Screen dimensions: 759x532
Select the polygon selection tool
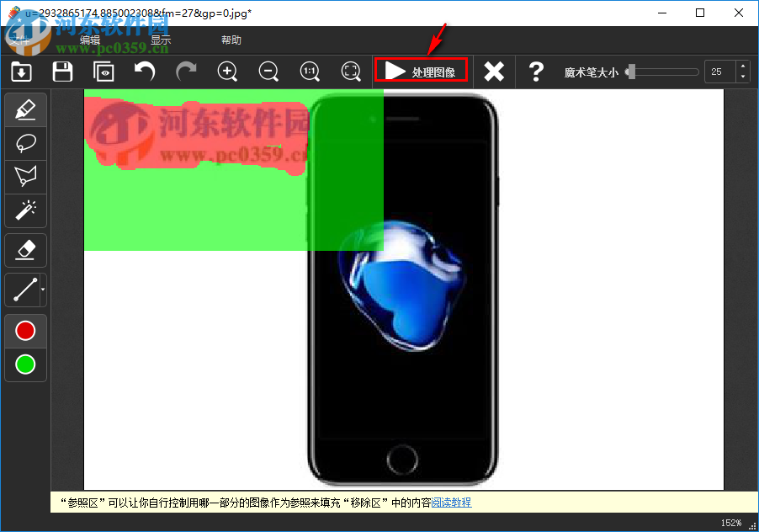25,176
